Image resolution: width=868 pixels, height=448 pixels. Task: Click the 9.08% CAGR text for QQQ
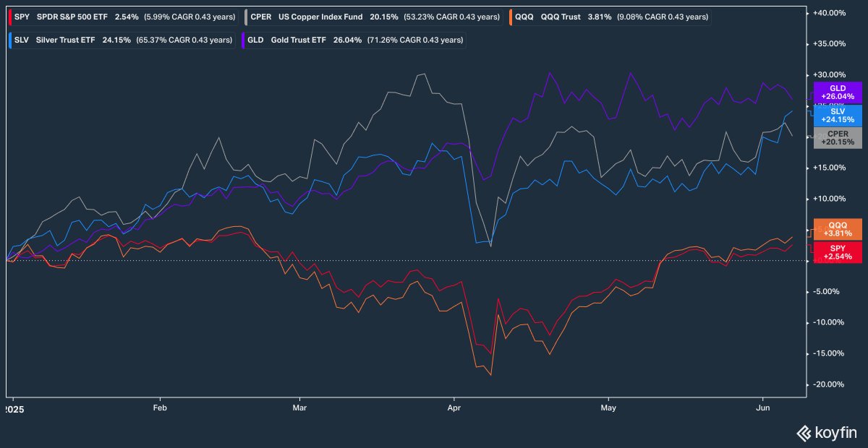pos(661,17)
